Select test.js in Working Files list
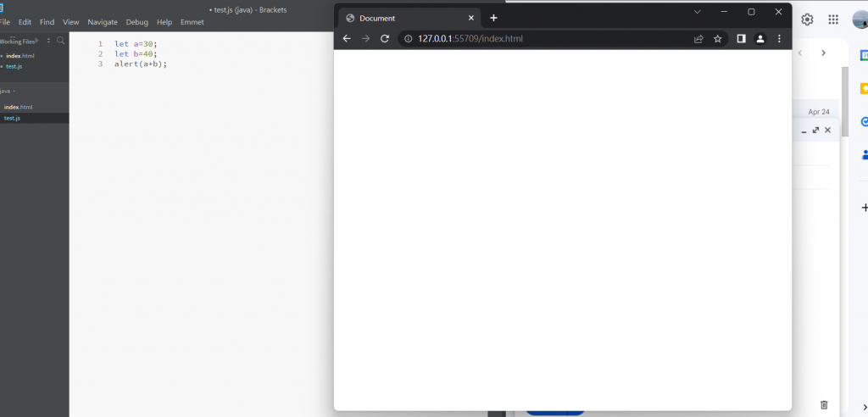 [14, 66]
